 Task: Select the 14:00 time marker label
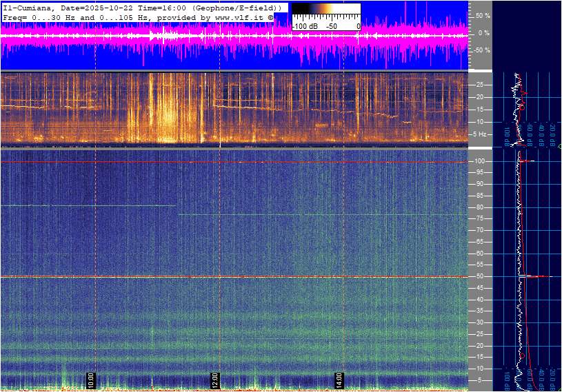click(339, 380)
